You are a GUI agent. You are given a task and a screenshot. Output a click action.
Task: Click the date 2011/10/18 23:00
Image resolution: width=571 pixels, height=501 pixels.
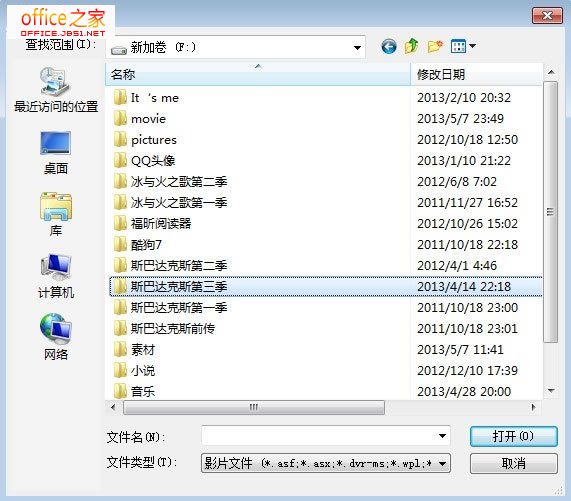(x=468, y=308)
